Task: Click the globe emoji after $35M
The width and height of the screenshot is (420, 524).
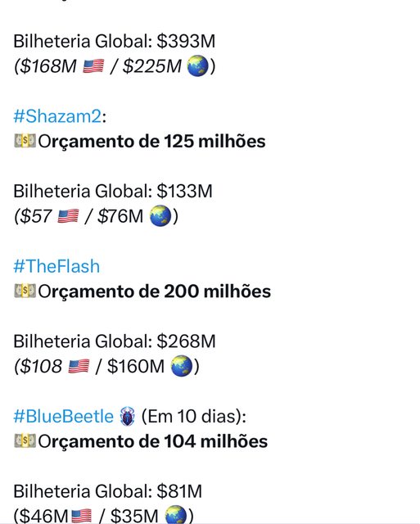Action: pyautogui.click(x=176, y=515)
